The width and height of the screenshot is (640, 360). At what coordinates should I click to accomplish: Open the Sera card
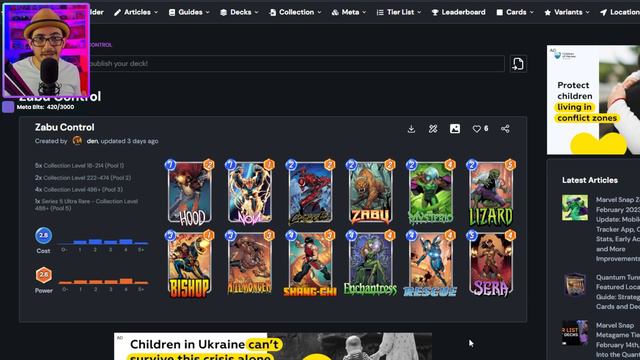491,264
